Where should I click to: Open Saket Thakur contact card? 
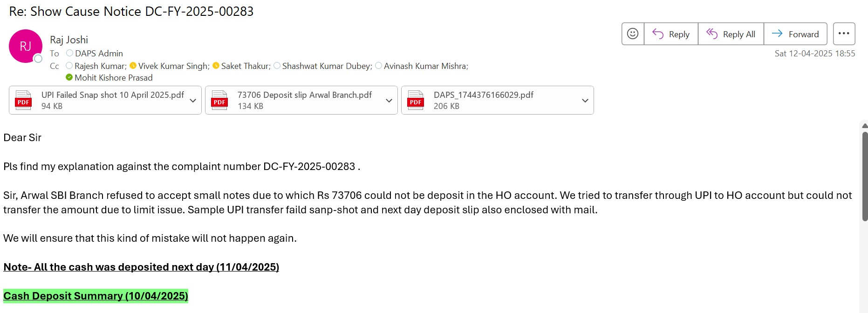tap(245, 66)
